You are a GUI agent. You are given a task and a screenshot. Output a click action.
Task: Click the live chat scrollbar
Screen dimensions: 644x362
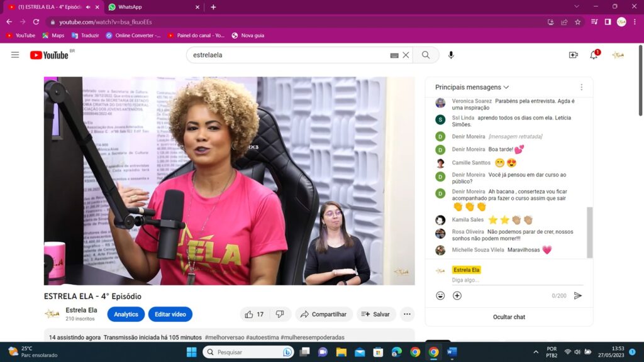589,231
